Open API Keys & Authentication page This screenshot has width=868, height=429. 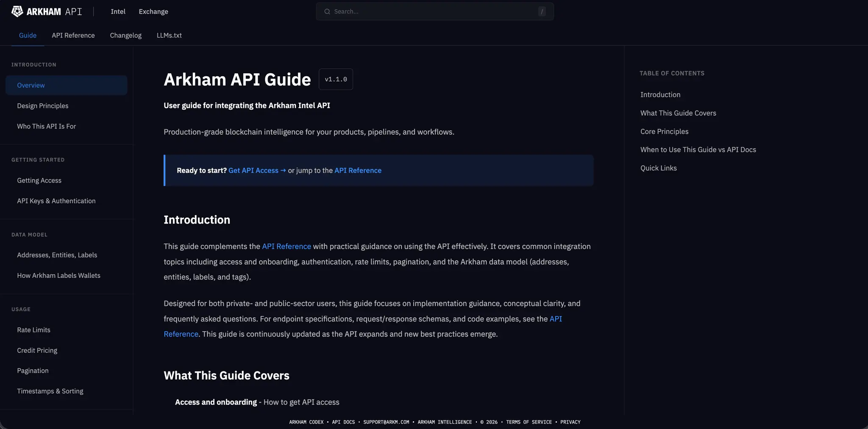(x=56, y=201)
